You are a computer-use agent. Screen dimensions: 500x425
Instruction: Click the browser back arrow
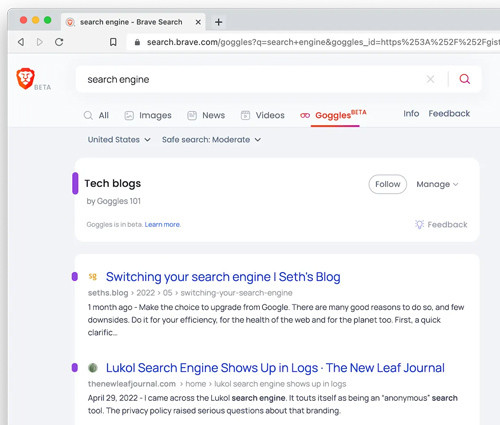click(x=21, y=42)
